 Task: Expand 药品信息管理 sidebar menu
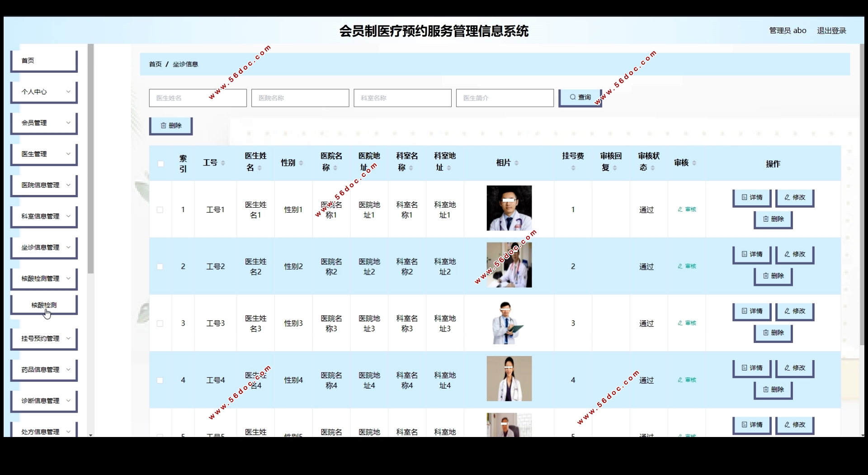pos(44,370)
